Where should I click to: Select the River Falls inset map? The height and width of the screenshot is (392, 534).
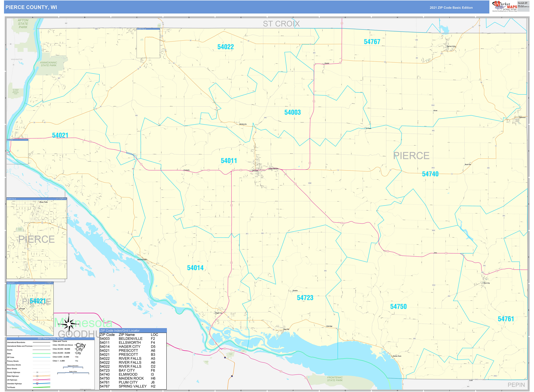click(37, 238)
